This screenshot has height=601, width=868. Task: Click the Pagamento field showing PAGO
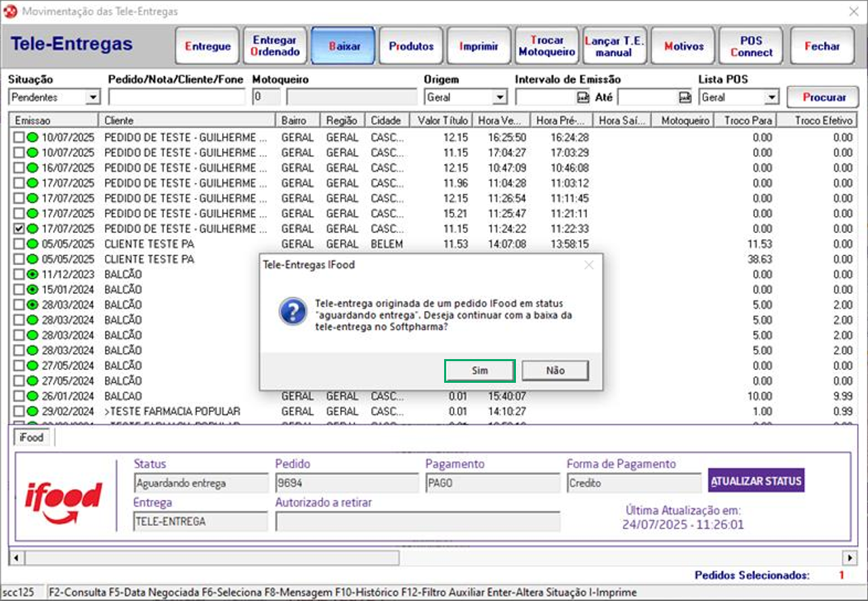pyautogui.click(x=492, y=483)
